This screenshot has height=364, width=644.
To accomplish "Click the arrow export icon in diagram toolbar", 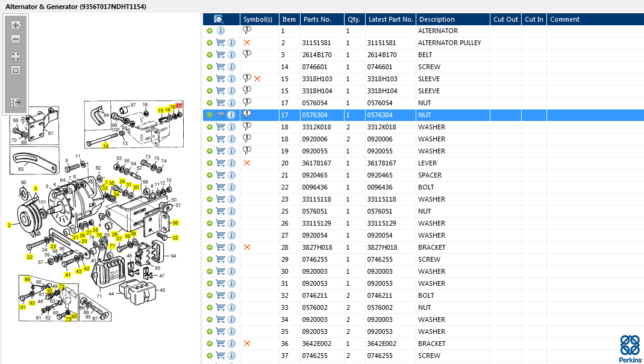I will click(x=16, y=102).
